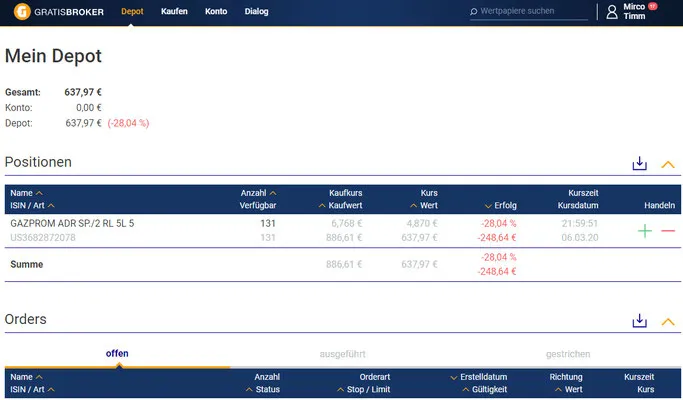The height and width of the screenshot is (400, 683).
Task: Open the user profile icon
Action: click(x=612, y=12)
